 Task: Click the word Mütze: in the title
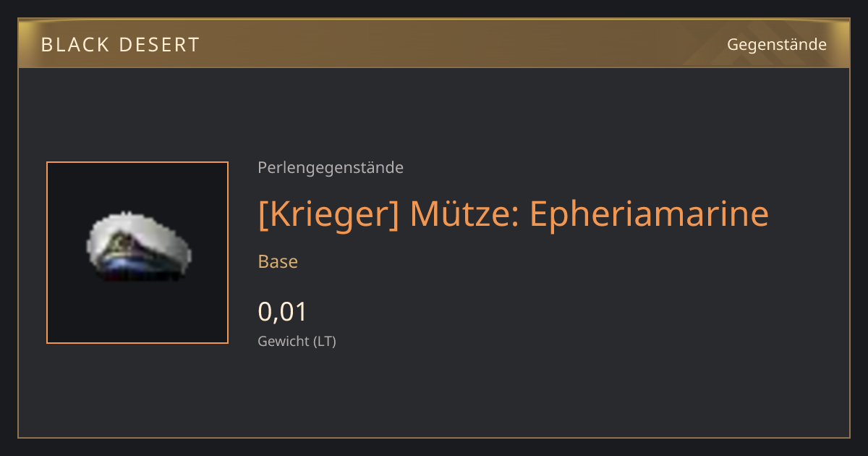point(465,214)
